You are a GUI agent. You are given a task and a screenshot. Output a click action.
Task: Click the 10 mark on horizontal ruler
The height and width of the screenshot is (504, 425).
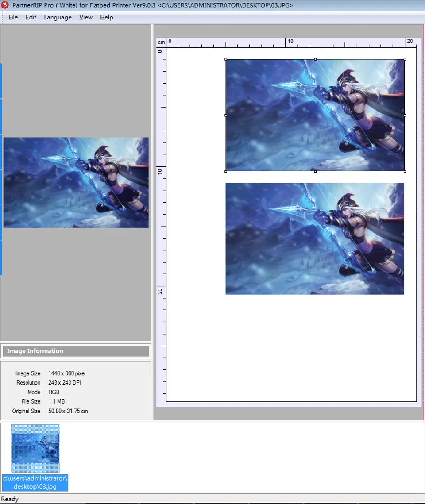click(x=290, y=41)
